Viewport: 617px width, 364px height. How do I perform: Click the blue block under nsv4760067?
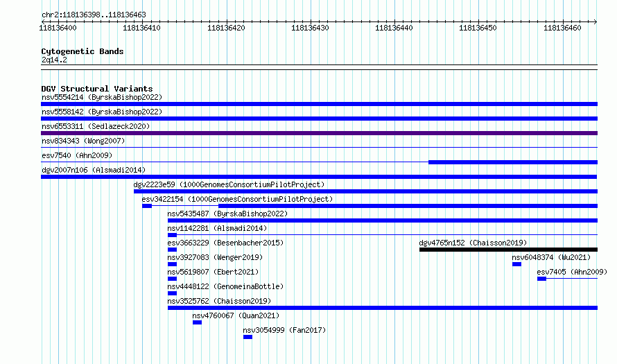pos(197,322)
